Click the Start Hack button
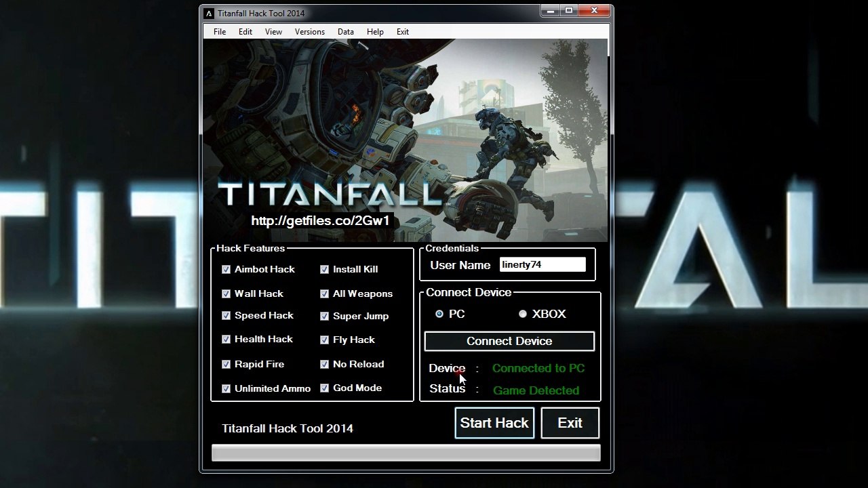The image size is (868, 488). tap(494, 423)
